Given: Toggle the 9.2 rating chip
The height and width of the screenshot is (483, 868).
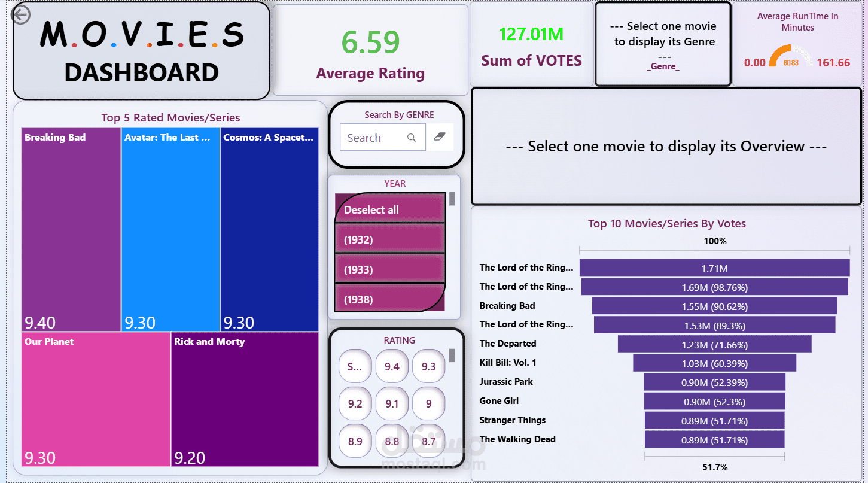Looking at the screenshot, I should (x=355, y=403).
